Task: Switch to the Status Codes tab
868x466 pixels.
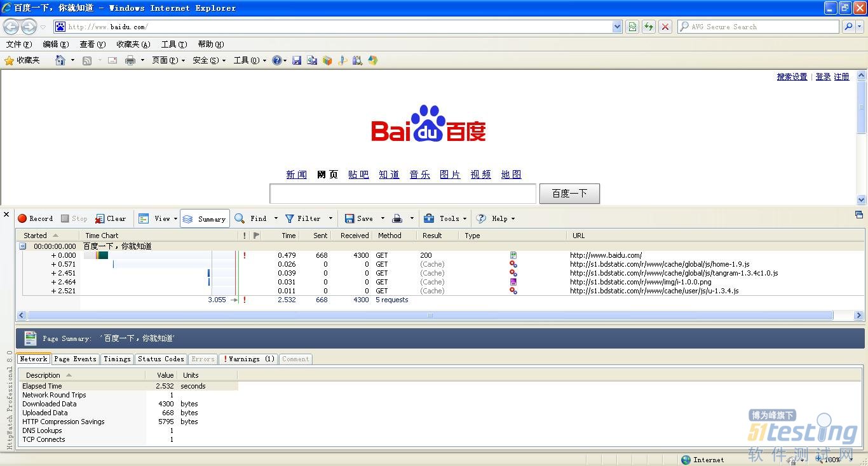Action: tap(161, 359)
